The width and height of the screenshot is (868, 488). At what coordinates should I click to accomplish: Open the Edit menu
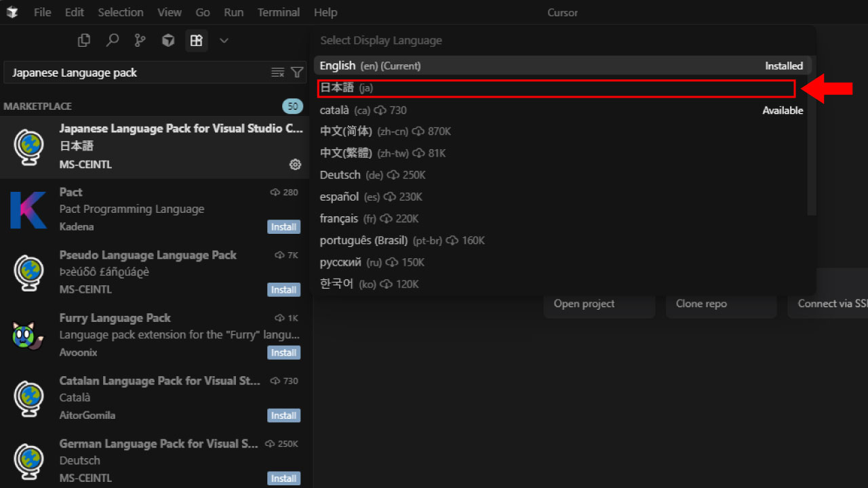[75, 12]
